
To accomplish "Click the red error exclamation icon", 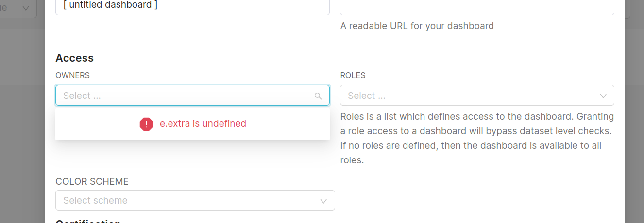I will coord(146,124).
